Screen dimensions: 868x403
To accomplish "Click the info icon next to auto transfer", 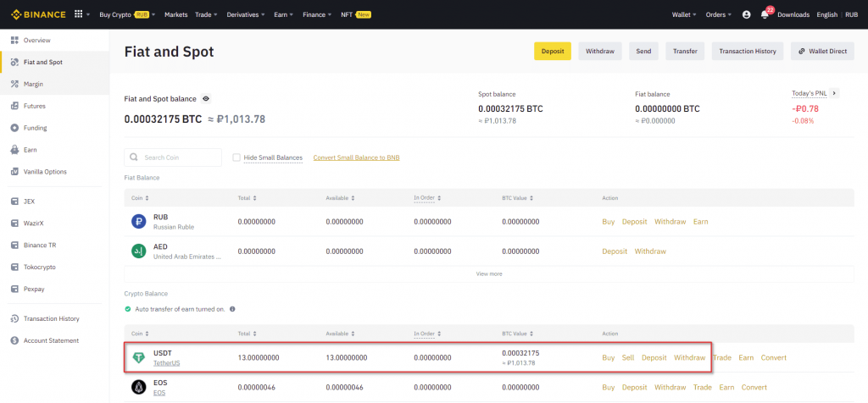I will [x=232, y=309].
